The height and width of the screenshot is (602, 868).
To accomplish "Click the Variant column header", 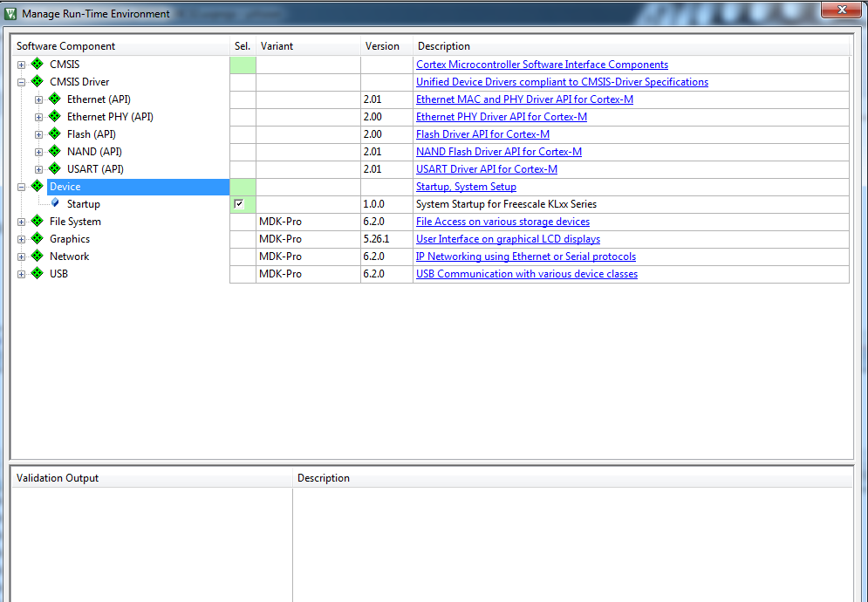I will click(308, 46).
